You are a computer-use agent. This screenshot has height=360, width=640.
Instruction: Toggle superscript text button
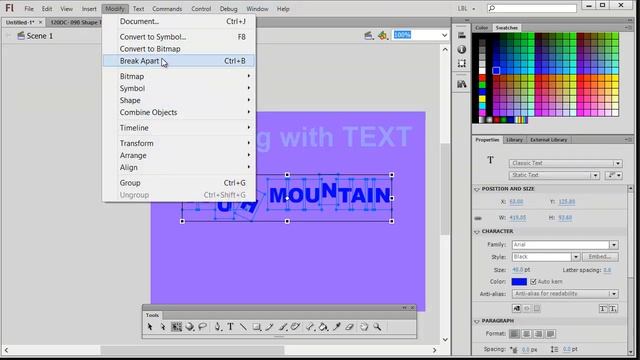pos(603,309)
